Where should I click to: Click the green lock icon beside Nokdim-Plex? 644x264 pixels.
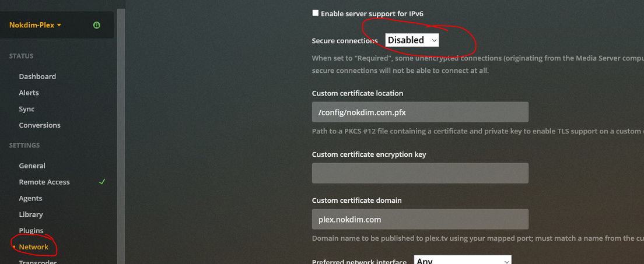point(96,25)
